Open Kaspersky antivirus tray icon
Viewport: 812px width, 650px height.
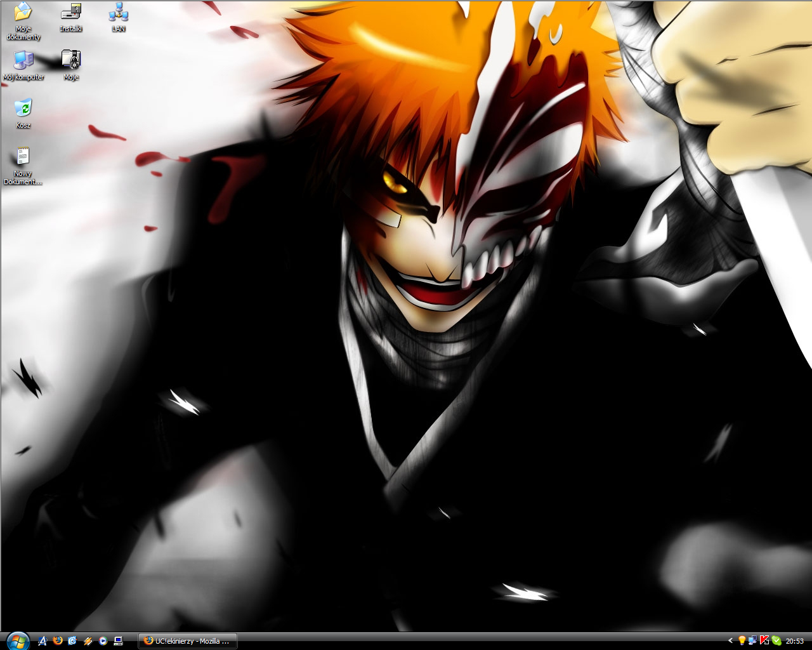pos(764,641)
